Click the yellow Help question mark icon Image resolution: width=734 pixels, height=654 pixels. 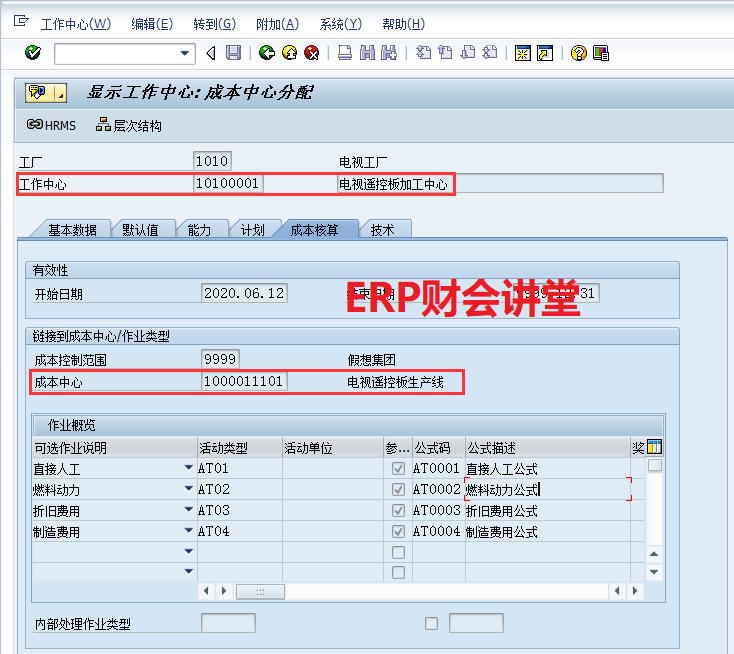click(x=578, y=53)
